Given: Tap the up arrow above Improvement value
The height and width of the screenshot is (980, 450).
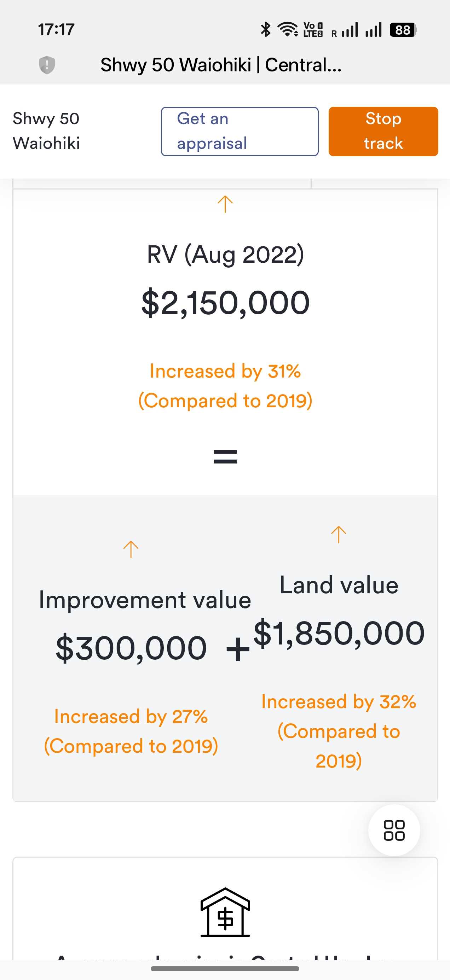Looking at the screenshot, I should (131, 549).
